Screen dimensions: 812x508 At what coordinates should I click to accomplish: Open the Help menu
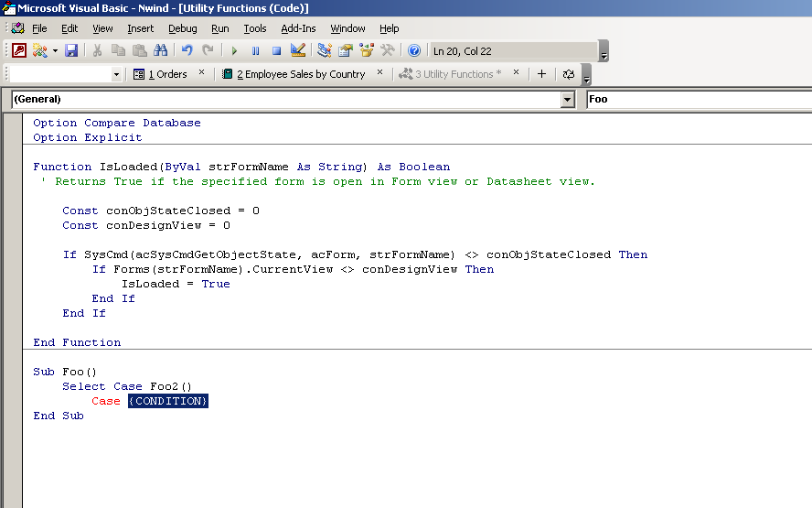click(x=389, y=28)
